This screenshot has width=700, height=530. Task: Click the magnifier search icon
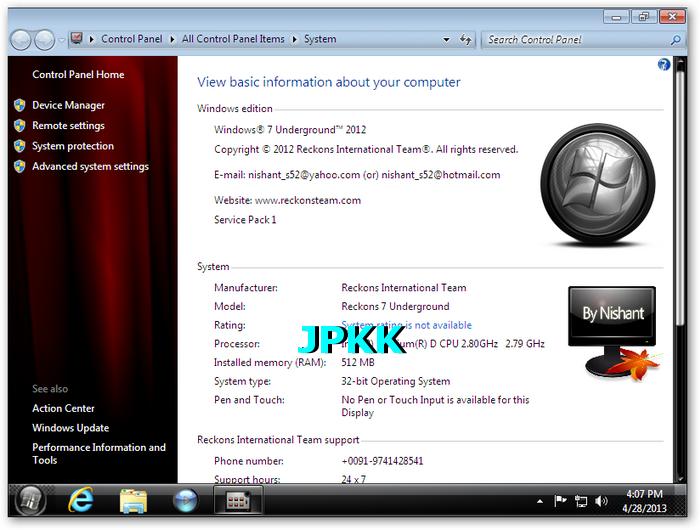click(x=676, y=40)
